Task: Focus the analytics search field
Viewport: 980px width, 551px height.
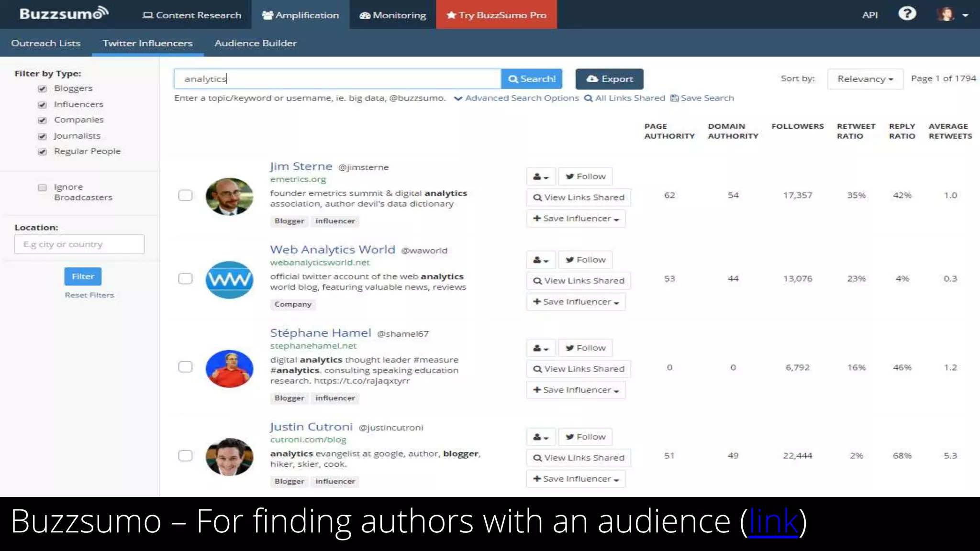Action: pyautogui.click(x=337, y=79)
